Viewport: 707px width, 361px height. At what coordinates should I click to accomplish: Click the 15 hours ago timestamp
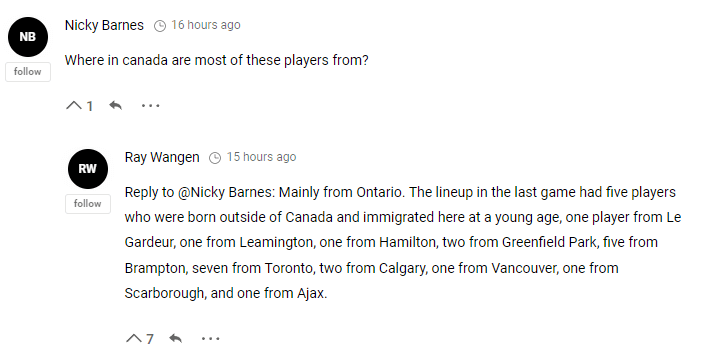coord(262,157)
